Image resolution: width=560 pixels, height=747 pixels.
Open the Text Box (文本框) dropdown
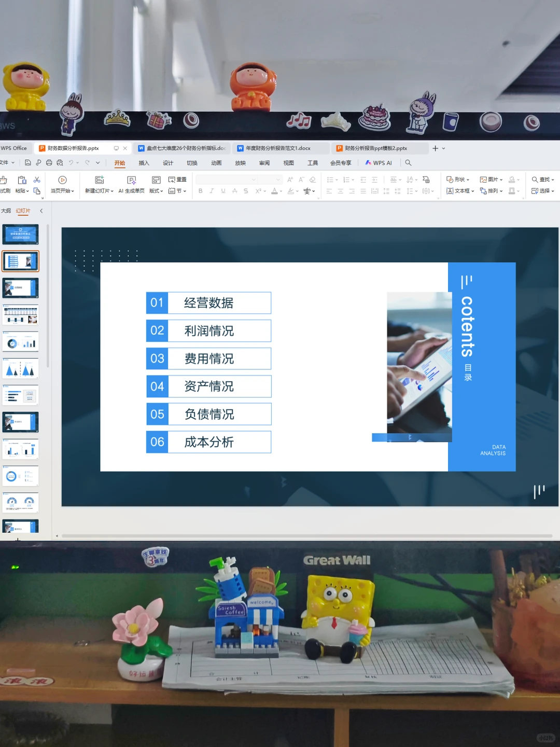(460, 191)
